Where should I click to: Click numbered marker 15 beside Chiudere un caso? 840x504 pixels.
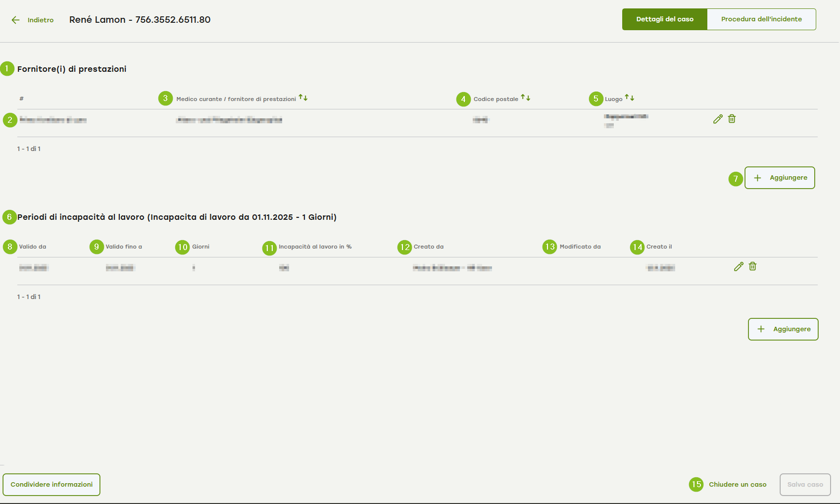696,484
